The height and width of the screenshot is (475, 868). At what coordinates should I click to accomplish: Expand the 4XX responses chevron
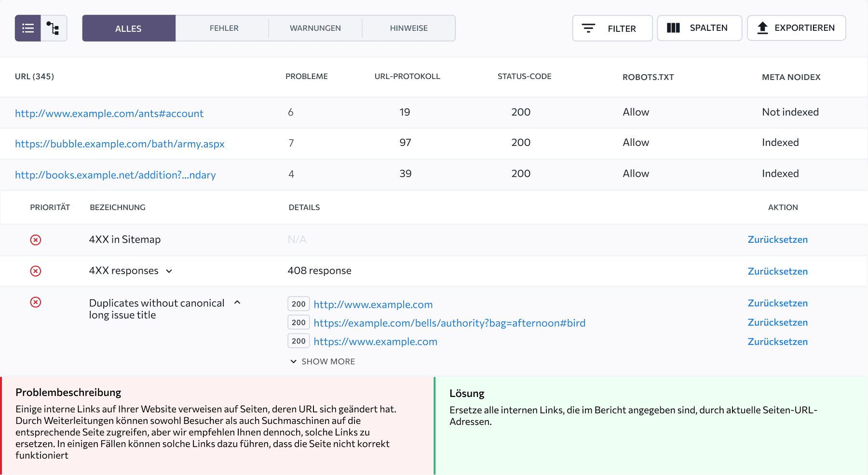click(169, 271)
